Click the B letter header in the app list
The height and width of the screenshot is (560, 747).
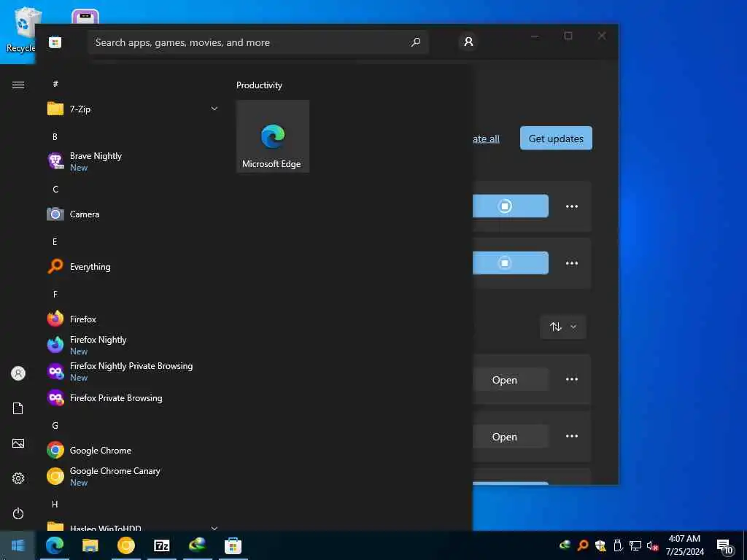[55, 136]
